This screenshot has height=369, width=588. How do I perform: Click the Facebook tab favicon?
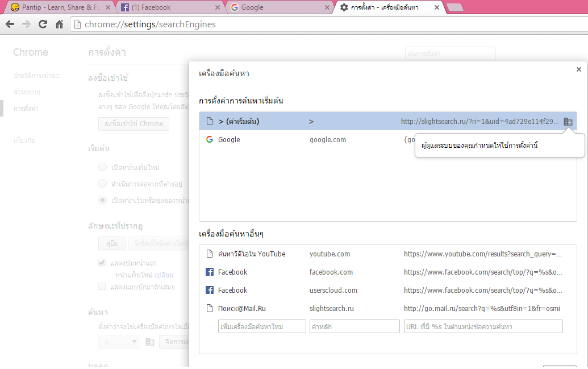[125, 7]
